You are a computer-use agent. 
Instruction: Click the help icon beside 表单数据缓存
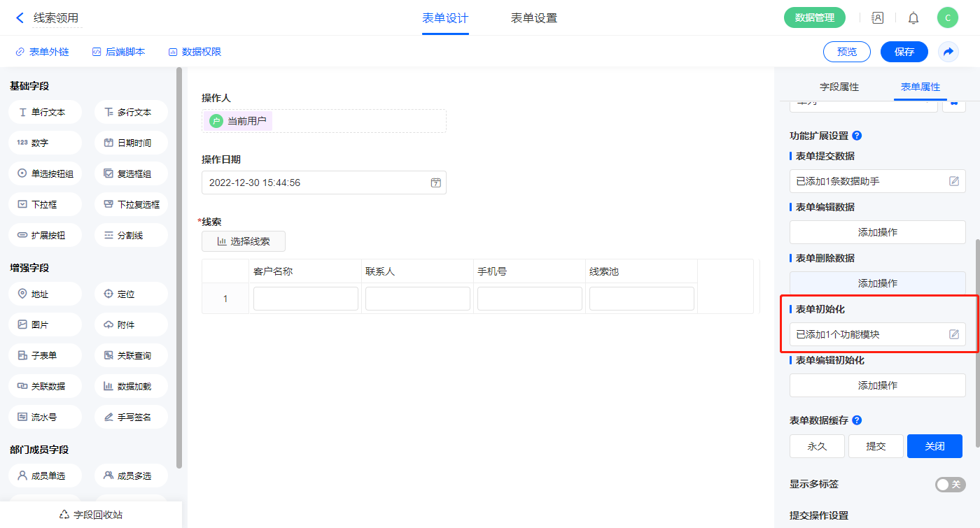point(857,420)
